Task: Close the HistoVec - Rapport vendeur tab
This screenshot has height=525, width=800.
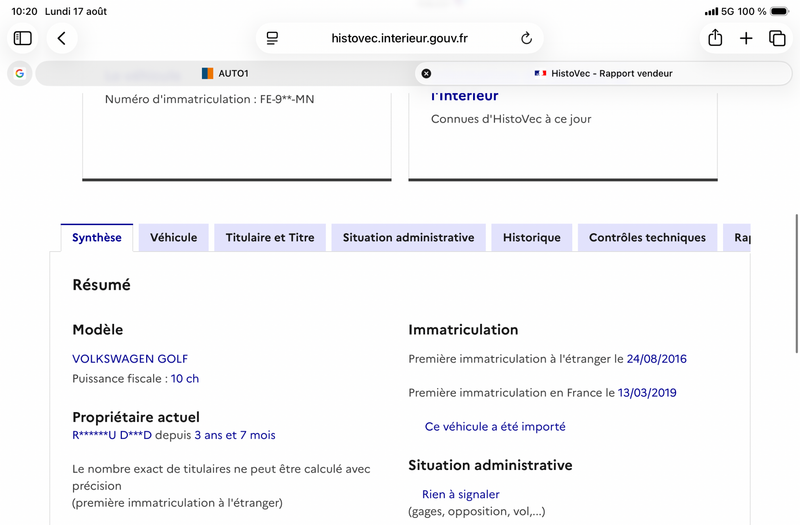Action: click(x=426, y=73)
